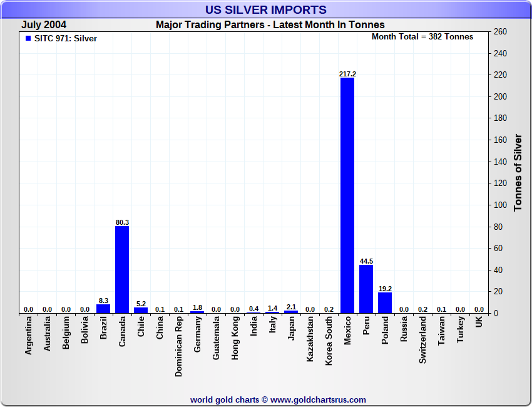Image resolution: width=532 pixels, height=407 pixels.
Task: Click the Peru bar showing 44.5
Action: pos(366,289)
